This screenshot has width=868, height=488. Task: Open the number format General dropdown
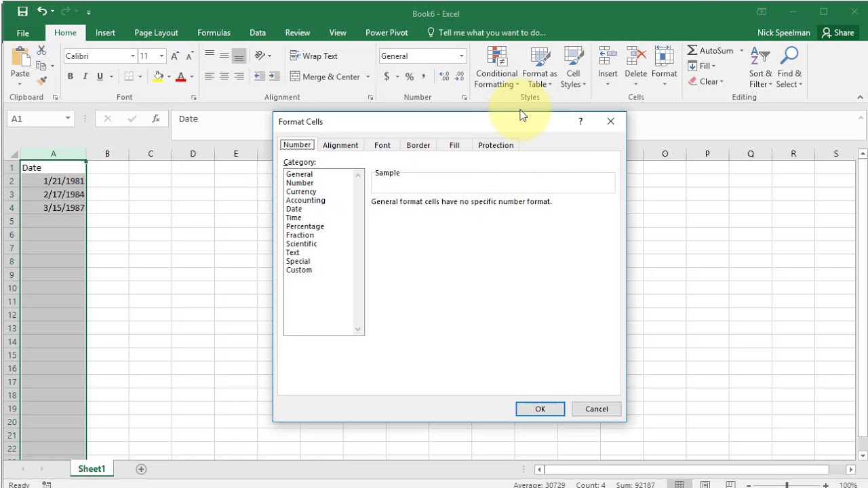coord(462,56)
